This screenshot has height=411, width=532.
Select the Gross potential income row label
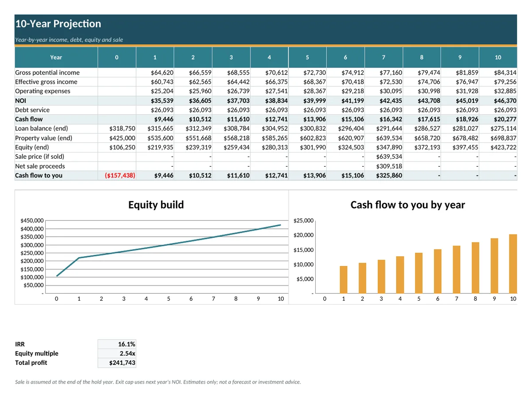tap(47, 72)
